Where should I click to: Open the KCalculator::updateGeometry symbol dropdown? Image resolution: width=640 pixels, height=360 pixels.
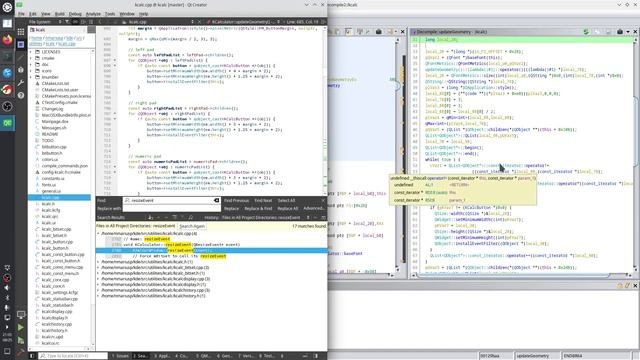tap(243, 22)
